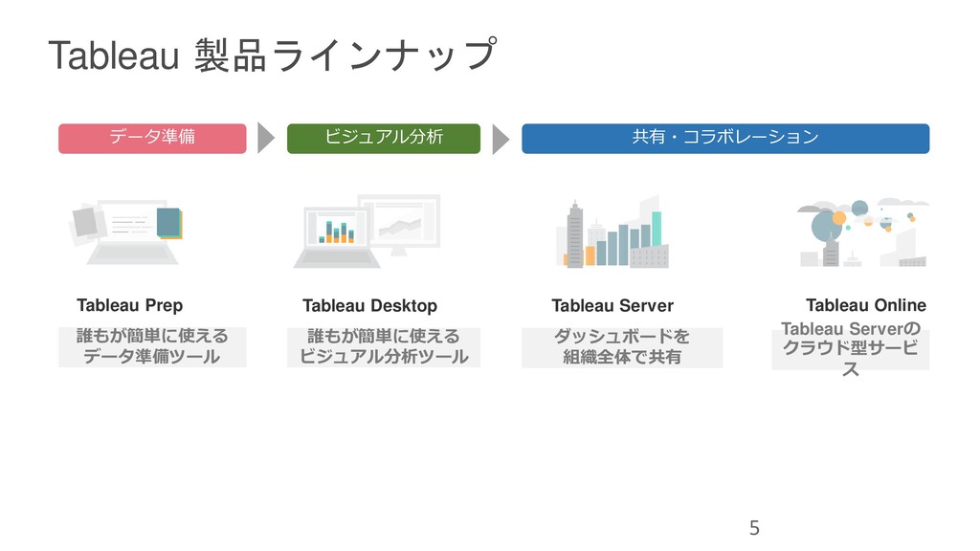Click the Tableau Online product name
This screenshot has width=980, height=551.
pyautogui.click(x=865, y=305)
